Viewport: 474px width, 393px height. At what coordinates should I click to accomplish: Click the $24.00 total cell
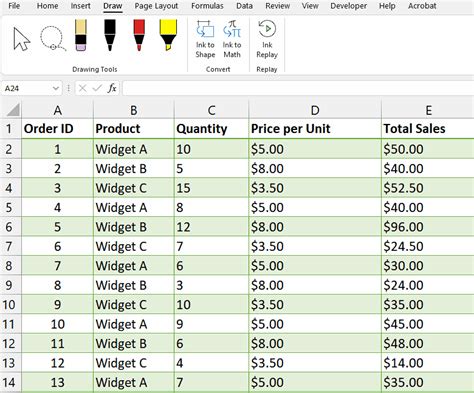click(428, 285)
